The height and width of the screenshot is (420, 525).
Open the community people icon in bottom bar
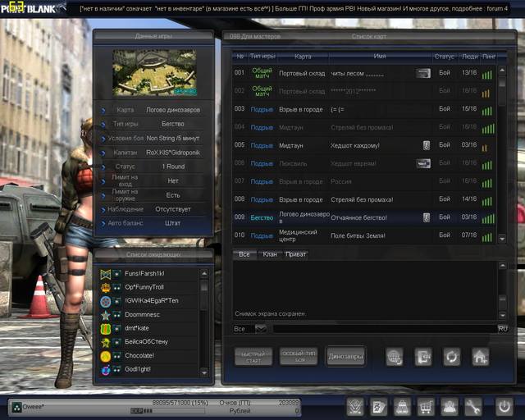point(449,407)
